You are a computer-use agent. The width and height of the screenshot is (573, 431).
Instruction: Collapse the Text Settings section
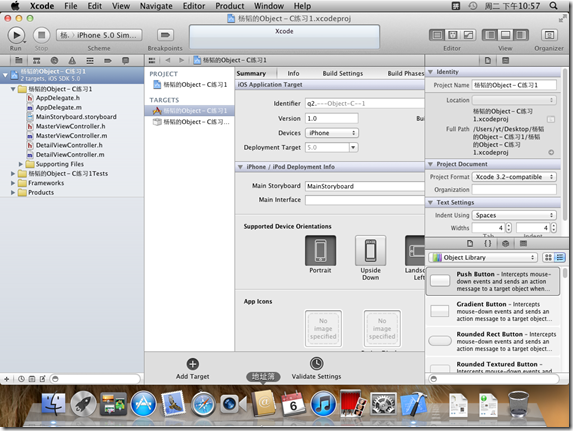[430, 203]
